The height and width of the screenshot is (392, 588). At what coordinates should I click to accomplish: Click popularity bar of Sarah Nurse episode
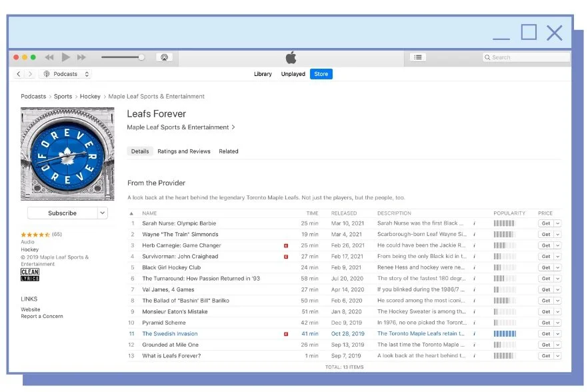(505, 223)
